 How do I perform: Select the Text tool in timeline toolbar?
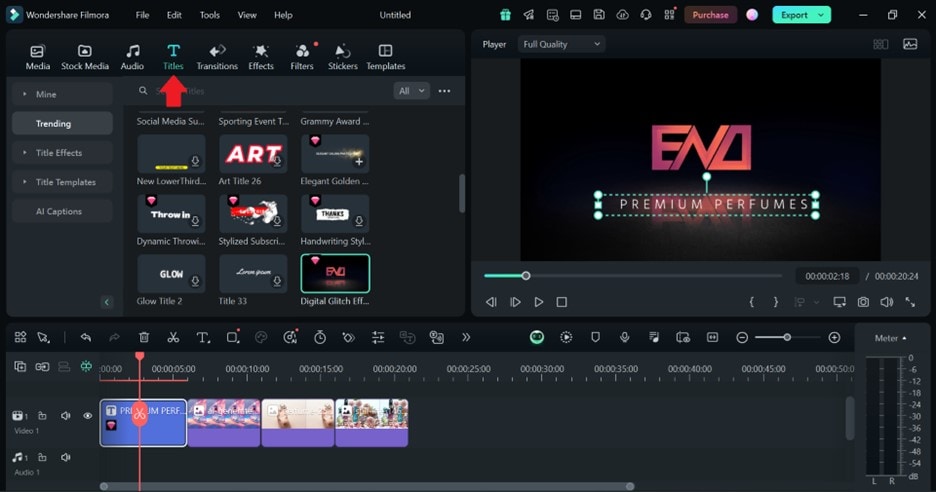tap(203, 337)
